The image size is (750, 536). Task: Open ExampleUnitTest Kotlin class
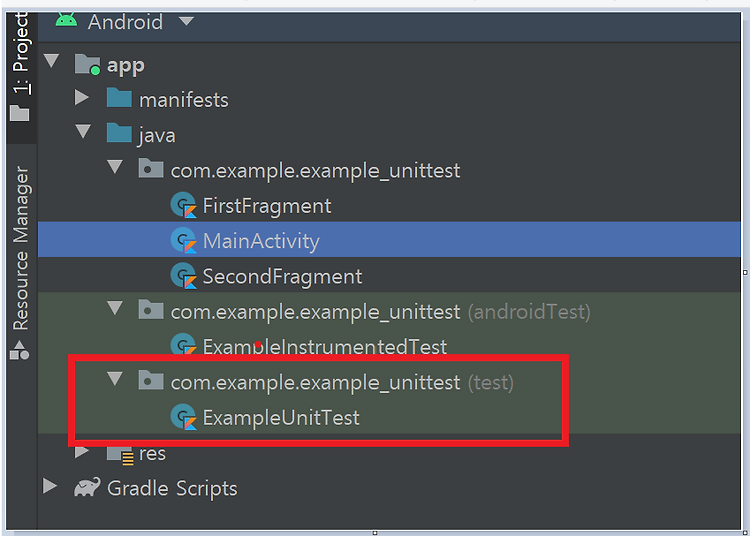coord(281,418)
